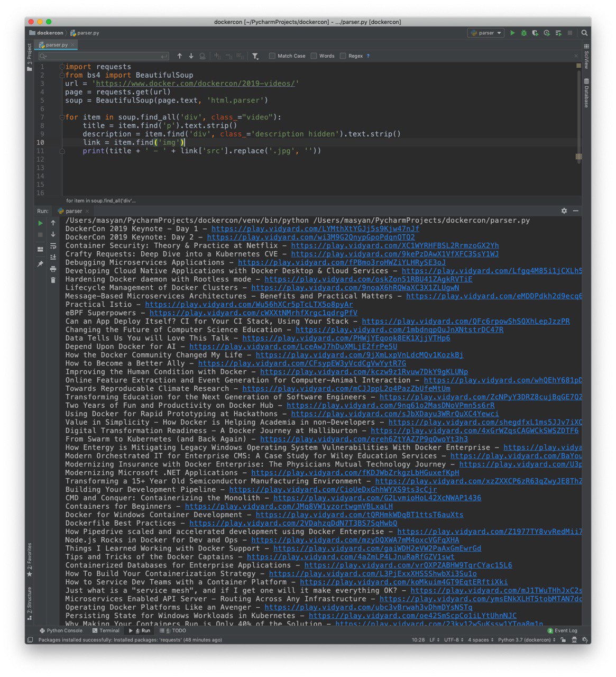Hide the Run panel with minimize icon

coord(576,211)
